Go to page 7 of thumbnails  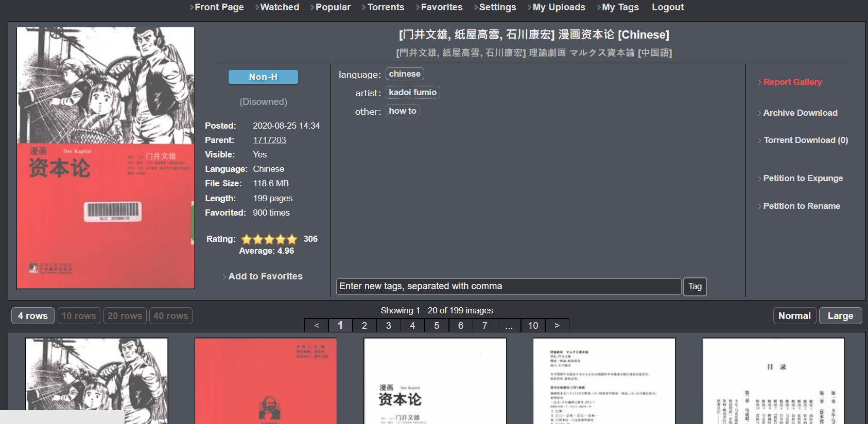[484, 325]
